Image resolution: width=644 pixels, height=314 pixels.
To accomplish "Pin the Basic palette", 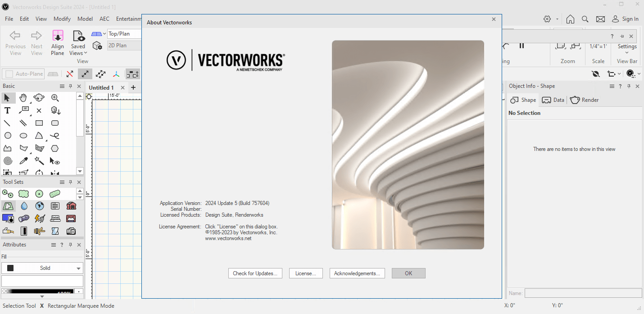I will click(x=70, y=86).
